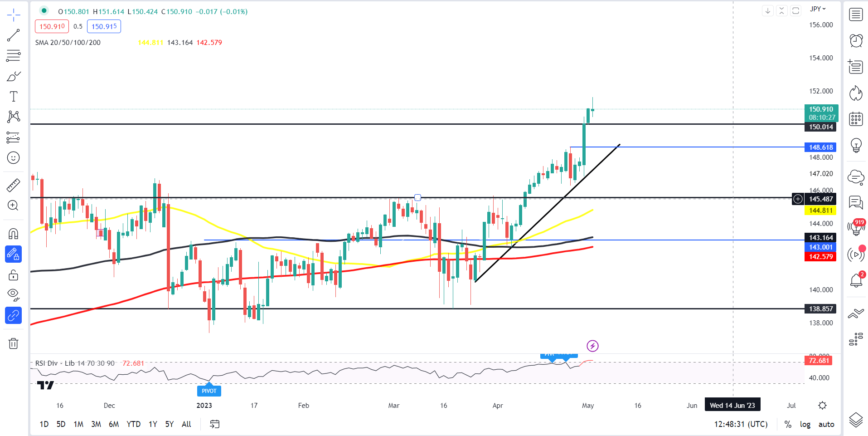Screen dimensions: 868x436
Task: Toggle log scale mode
Action: coord(805,424)
